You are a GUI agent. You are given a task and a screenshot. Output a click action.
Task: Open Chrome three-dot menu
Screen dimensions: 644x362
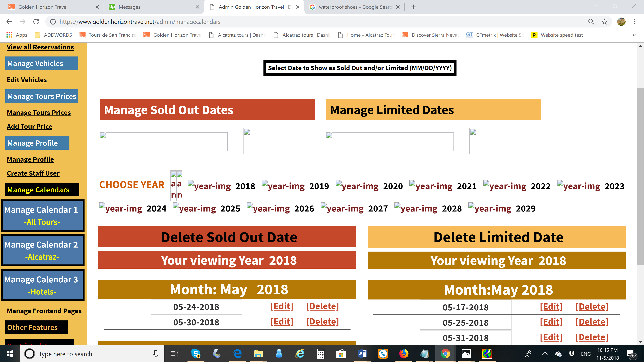(x=634, y=22)
